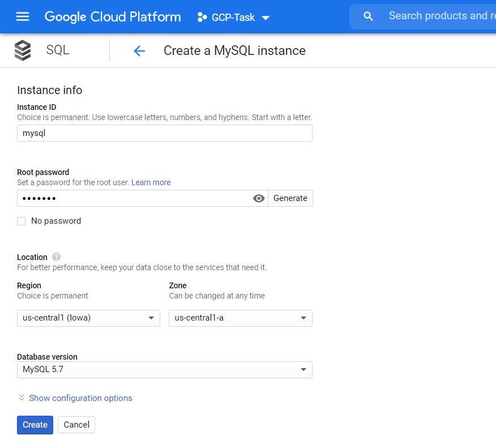The image size is (496, 448).
Task: Open the Zone us-central1-a dropdown
Action: pyautogui.click(x=241, y=318)
